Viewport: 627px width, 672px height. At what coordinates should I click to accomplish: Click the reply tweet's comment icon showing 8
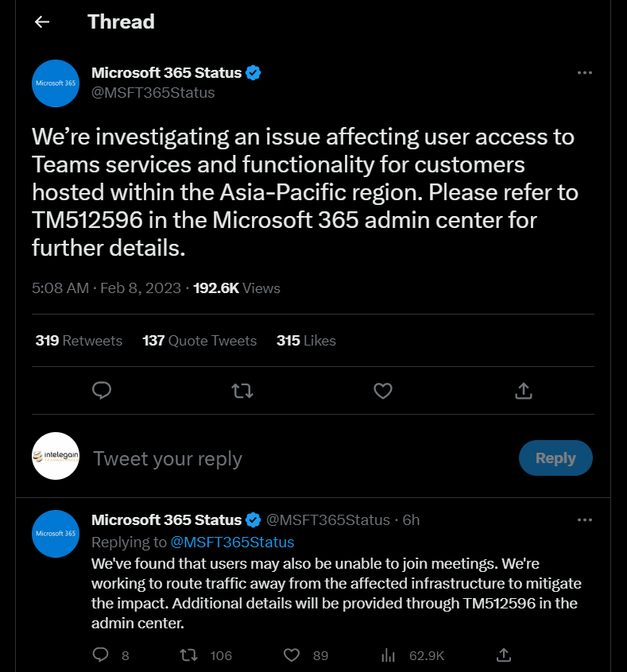point(101,655)
